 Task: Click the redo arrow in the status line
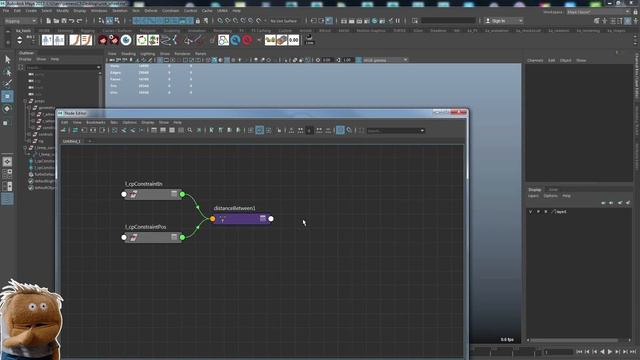click(80, 21)
